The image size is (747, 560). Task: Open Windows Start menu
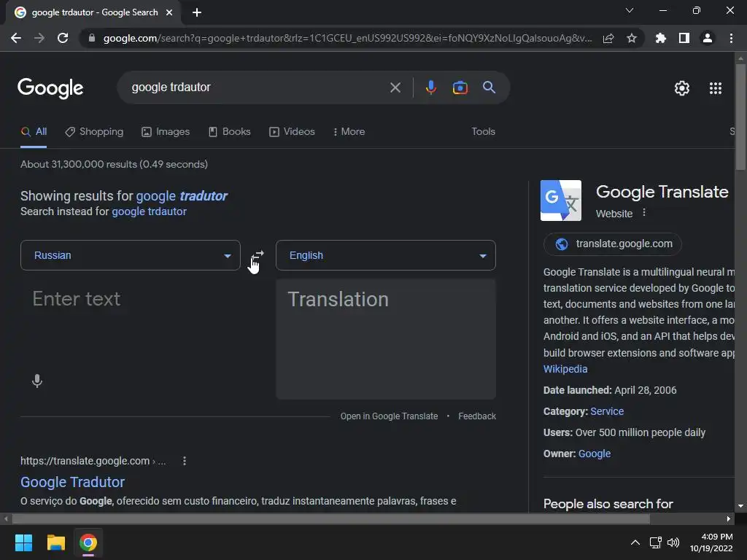click(x=23, y=542)
